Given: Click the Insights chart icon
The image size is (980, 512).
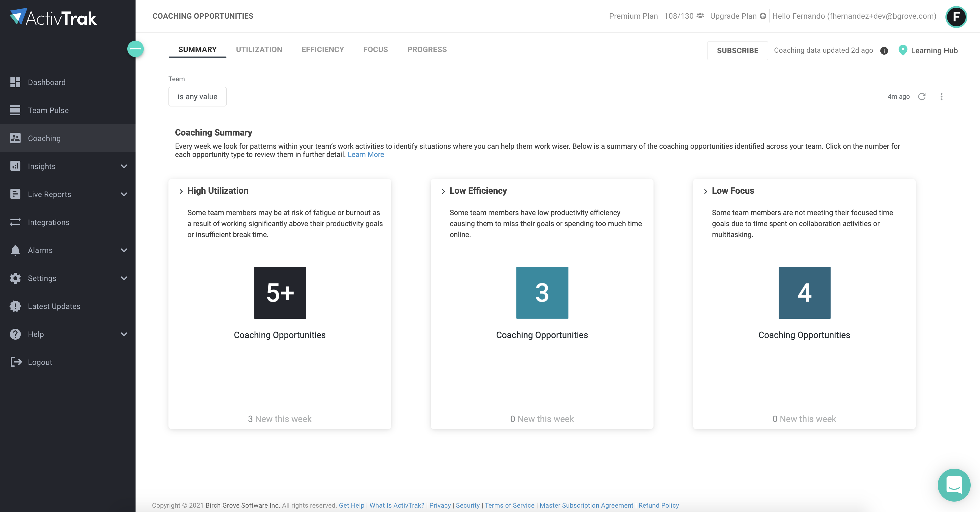Looking at the screenshot, I should pyautogui.click(x=15, y=166).
